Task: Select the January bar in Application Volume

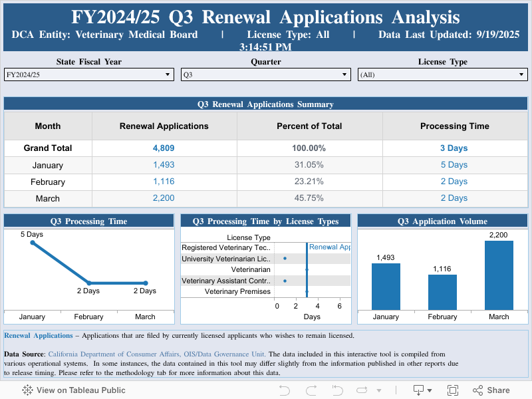Action: click(386, 286)
